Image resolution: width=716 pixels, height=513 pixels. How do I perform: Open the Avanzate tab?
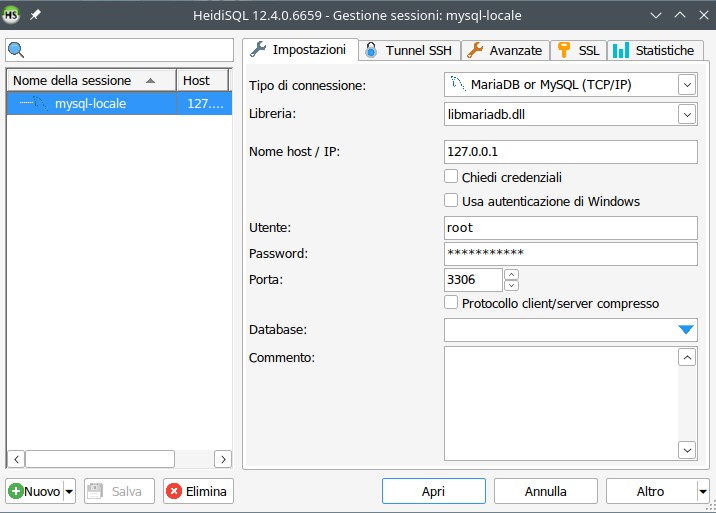505,50
